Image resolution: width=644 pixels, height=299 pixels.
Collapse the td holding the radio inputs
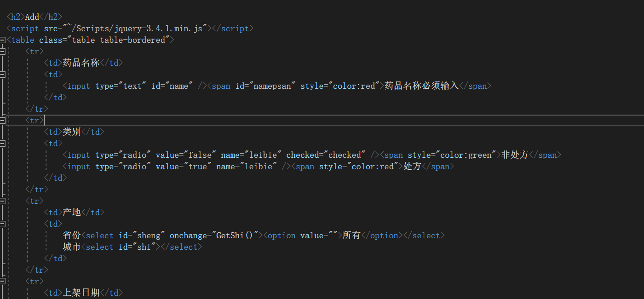coord(3,144)
